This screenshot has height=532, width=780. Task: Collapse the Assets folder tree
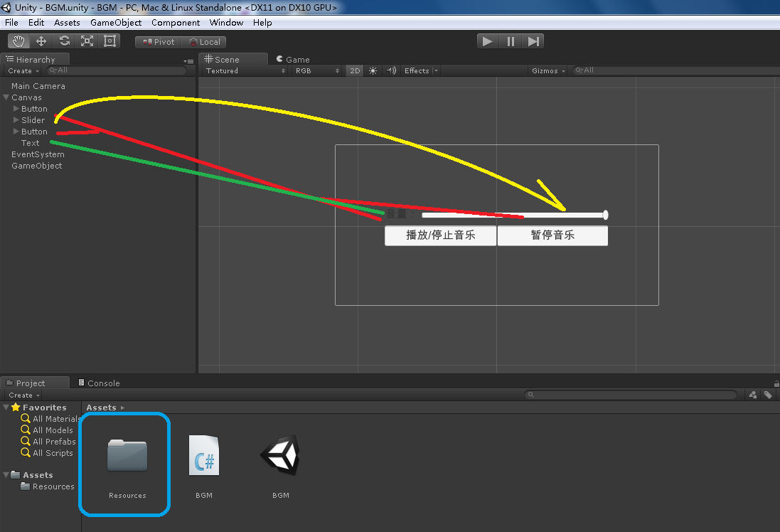6,475
